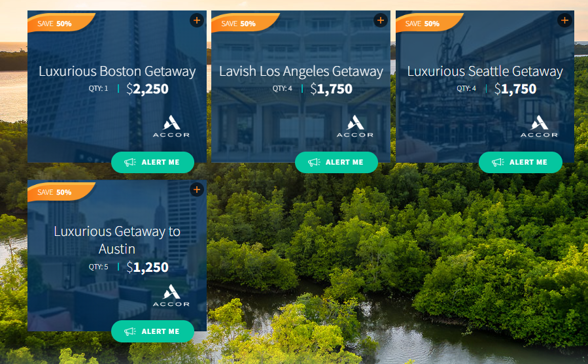
Task: Expand the plus icon on Seattle Getaway card
Action: click(x=564, y=20)
